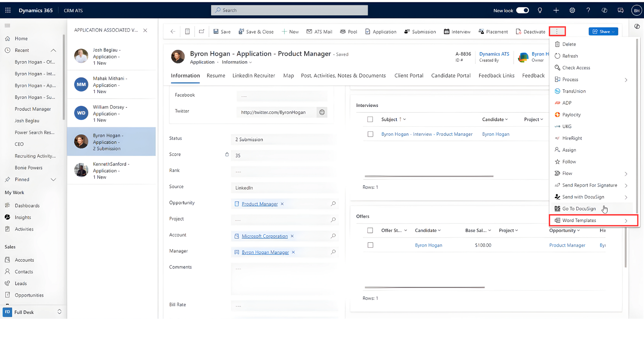Select Word Templates menu item
Screen dimensions: 644x362
[x=593, y=220]
